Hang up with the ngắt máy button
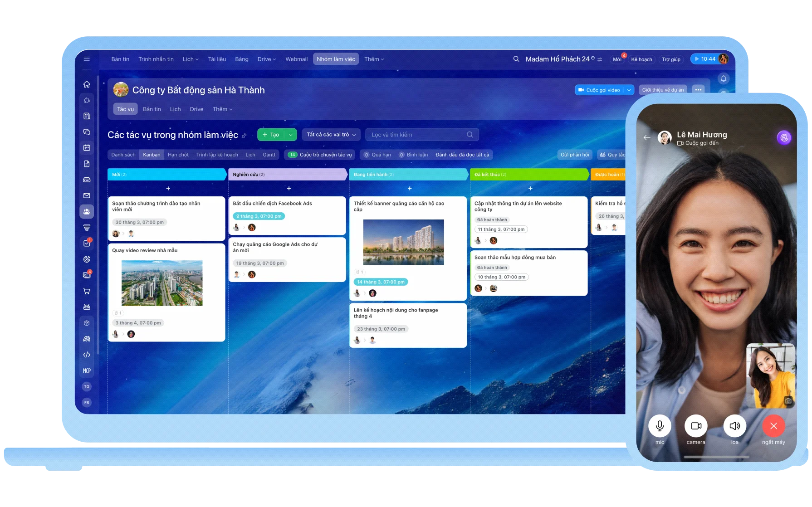The height and width of the screenshot is (507, 812). click(x=773, y=426)
